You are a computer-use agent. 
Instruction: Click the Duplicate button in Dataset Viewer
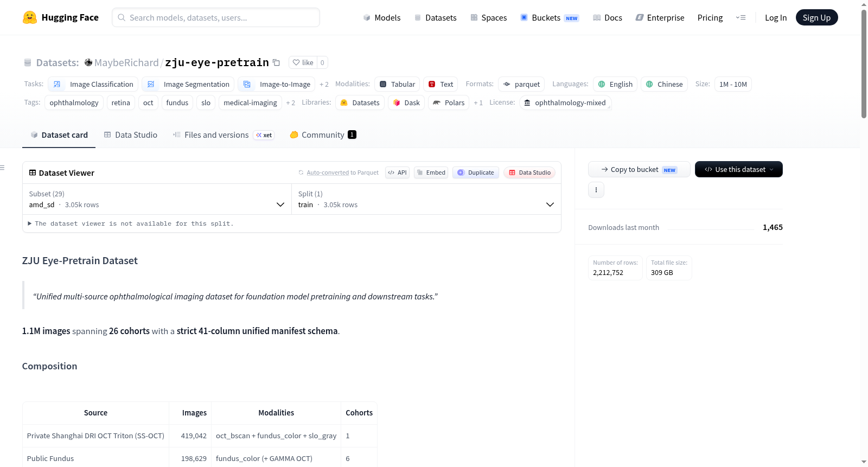[476, 172]
